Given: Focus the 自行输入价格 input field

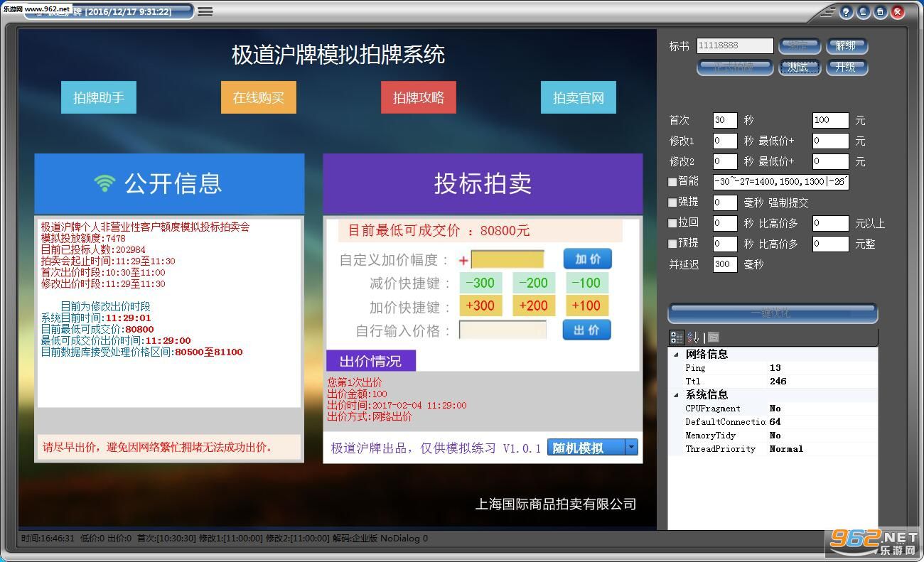Looking at the screenshot, I should [x=503, y=330].
